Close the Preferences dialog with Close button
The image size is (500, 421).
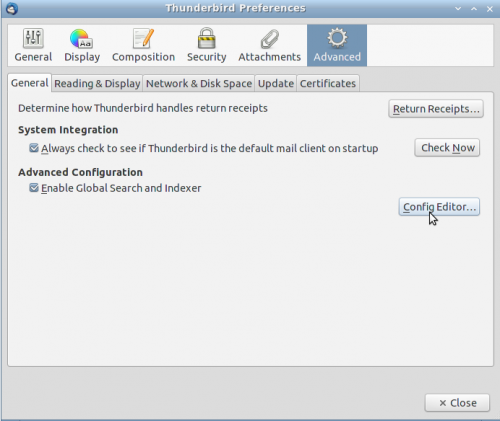(x=457, y=403)
